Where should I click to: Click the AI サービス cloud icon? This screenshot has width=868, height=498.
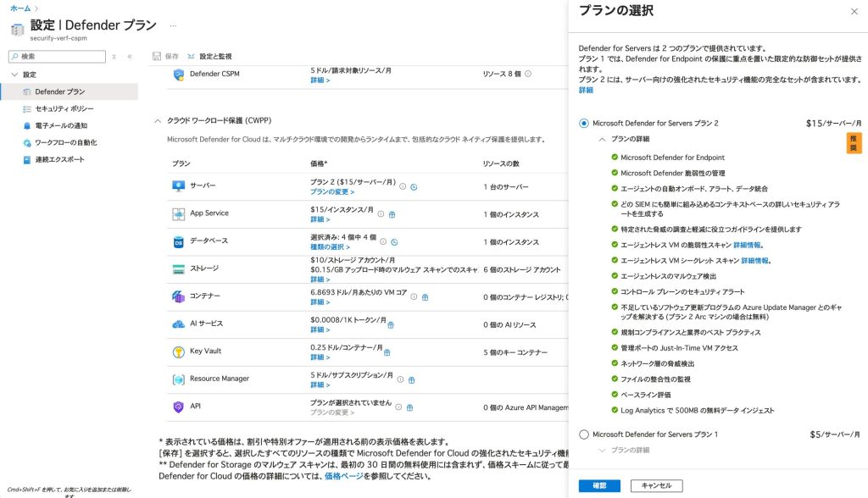[179, 324]
